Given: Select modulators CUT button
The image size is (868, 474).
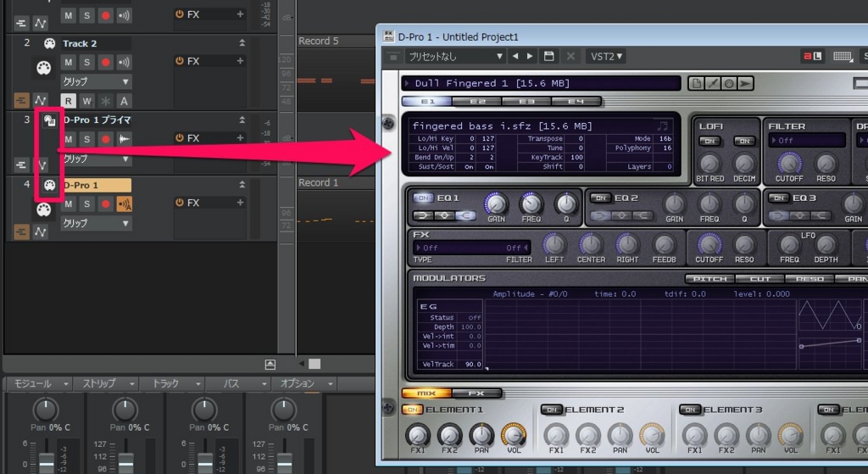Looking at the screenshot, I should [x=760, y=278].
